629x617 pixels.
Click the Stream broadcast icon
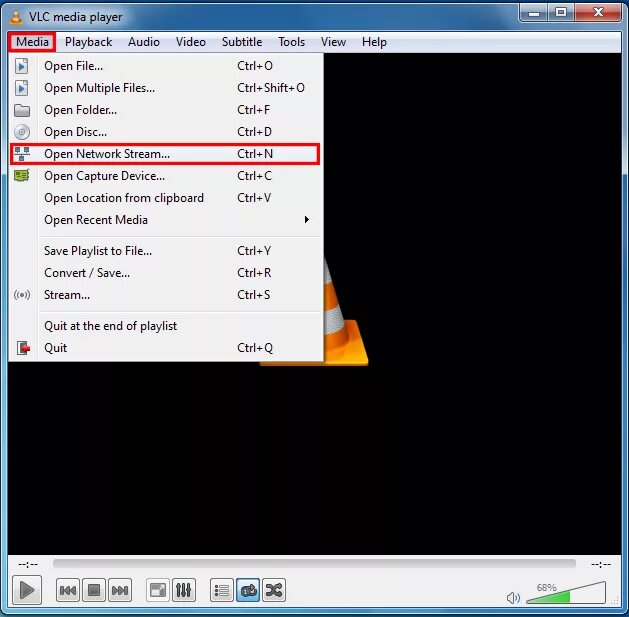22,295
